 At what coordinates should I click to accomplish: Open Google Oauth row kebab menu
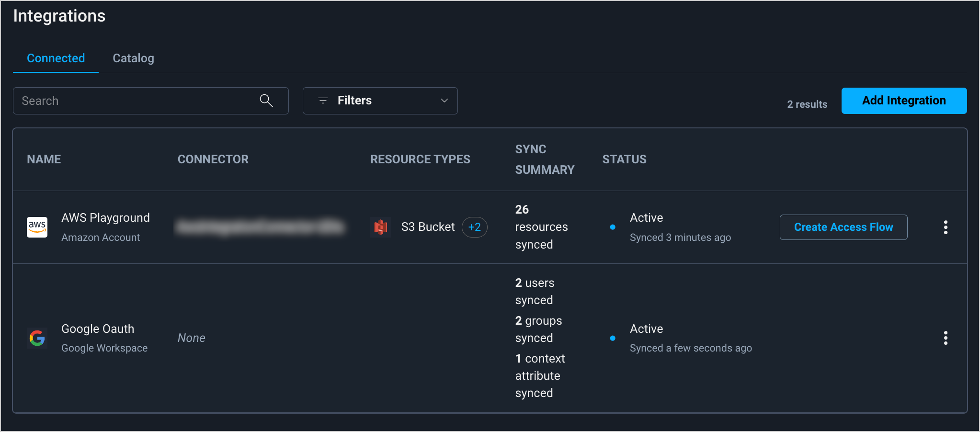point(945,338)
